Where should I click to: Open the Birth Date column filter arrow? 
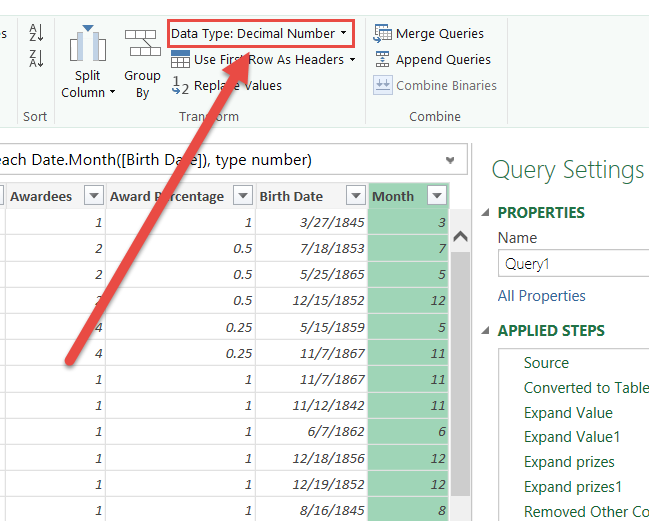355,196
